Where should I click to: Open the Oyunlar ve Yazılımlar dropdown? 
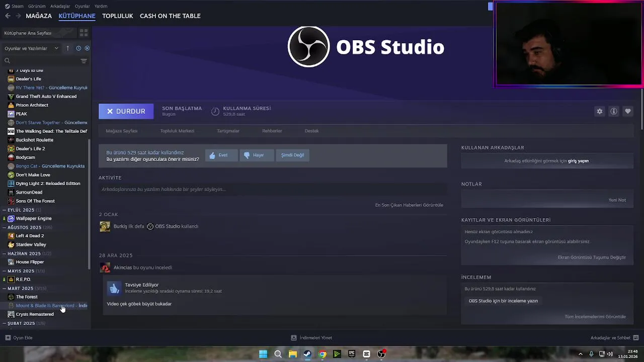(x=31, y=48)
